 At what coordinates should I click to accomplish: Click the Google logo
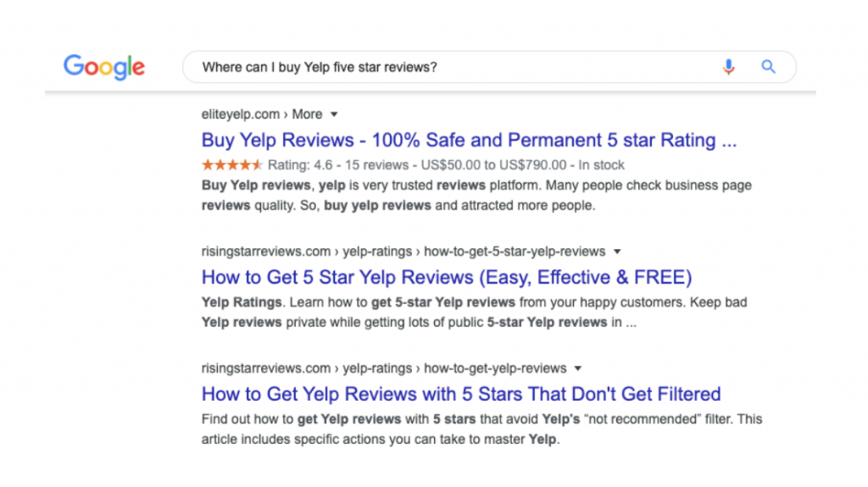[104, 68]
